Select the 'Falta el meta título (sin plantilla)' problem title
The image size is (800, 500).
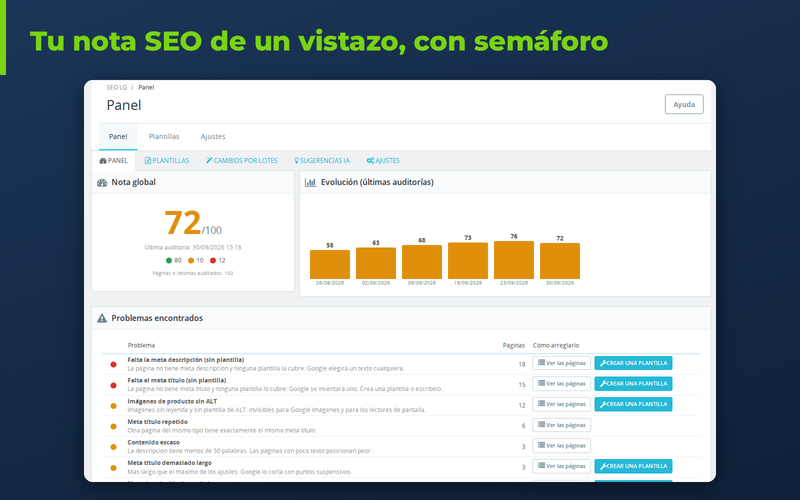coord(177,380)
